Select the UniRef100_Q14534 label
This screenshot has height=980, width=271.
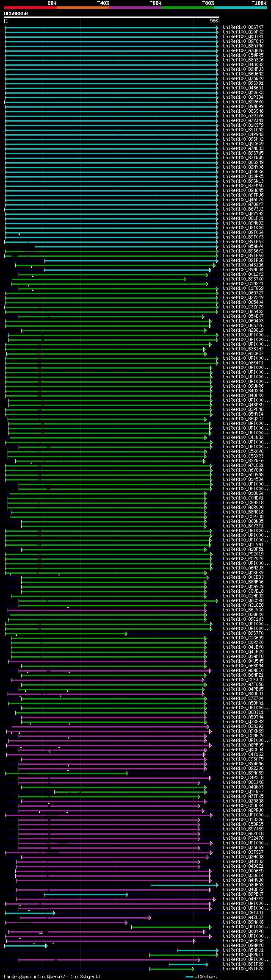tap(243, 480)
